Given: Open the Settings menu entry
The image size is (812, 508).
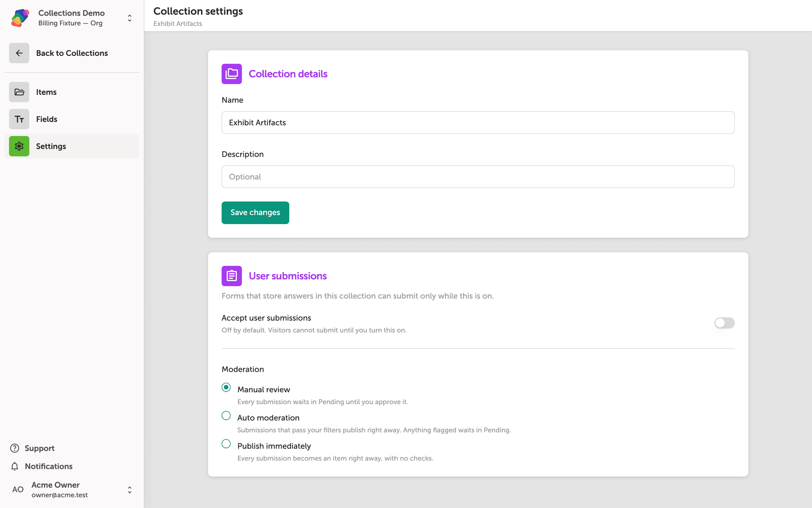Looking at the screenshot, I should pos(72,146).
